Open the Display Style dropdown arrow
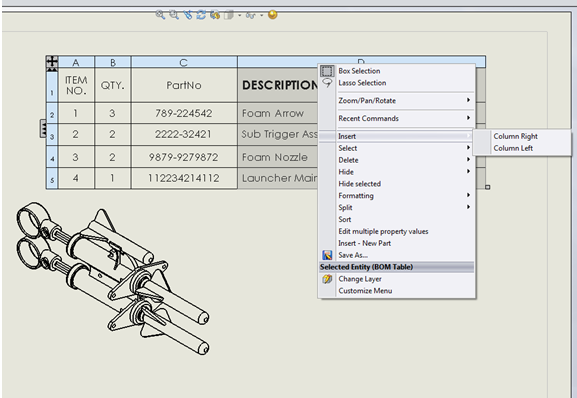The image size is (577, 398). [x=240, y=15]
